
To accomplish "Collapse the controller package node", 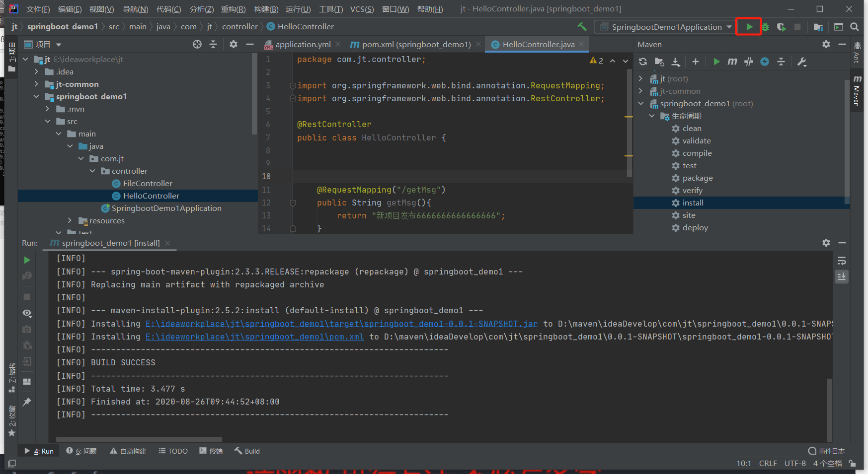I will pyautogui.click(x=92, y=171).
